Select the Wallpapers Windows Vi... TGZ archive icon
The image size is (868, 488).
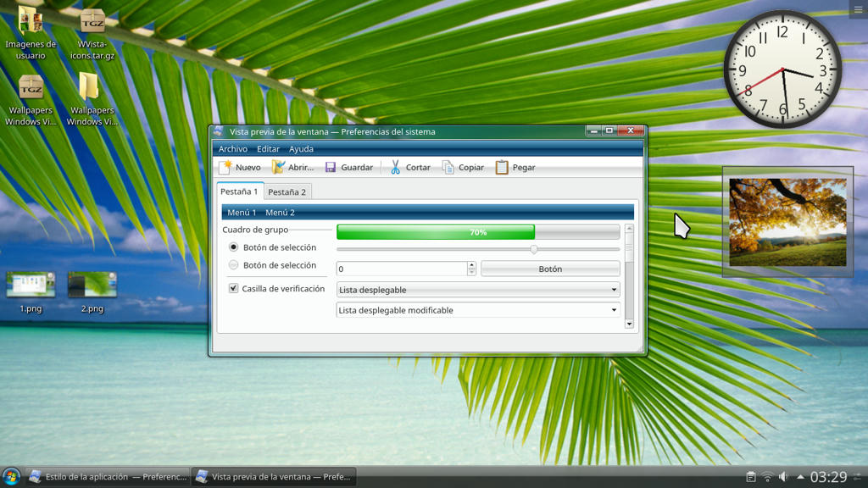(31, 101)
